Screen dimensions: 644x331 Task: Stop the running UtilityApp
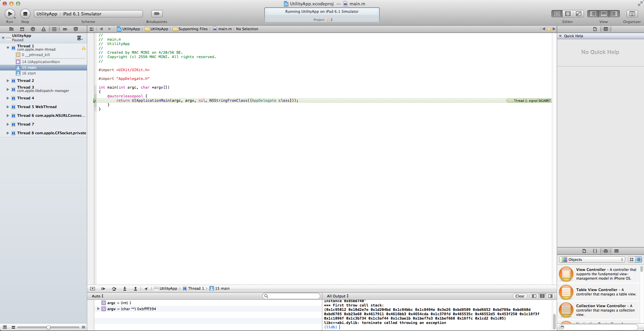[x=25, y=14]
